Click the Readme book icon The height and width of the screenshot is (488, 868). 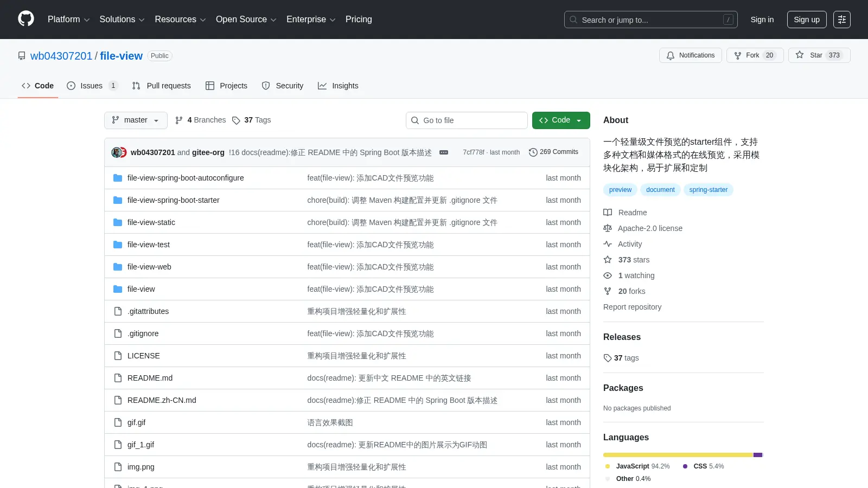pos(608,213)
